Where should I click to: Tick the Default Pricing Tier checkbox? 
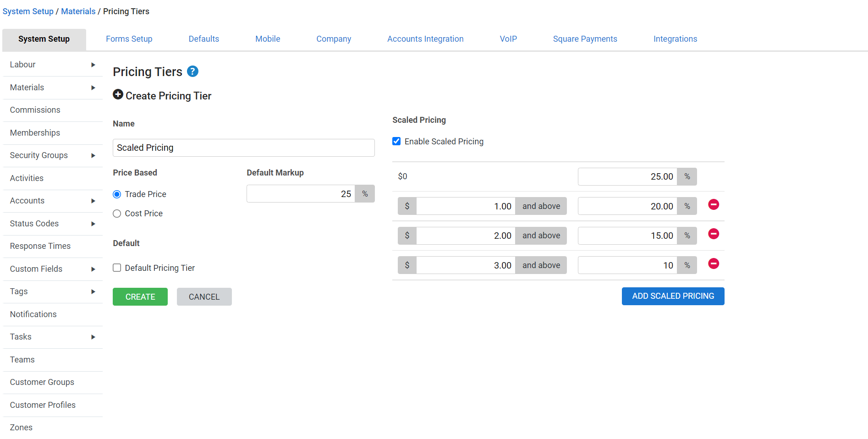pyautogui.click(x=117, y=268)
